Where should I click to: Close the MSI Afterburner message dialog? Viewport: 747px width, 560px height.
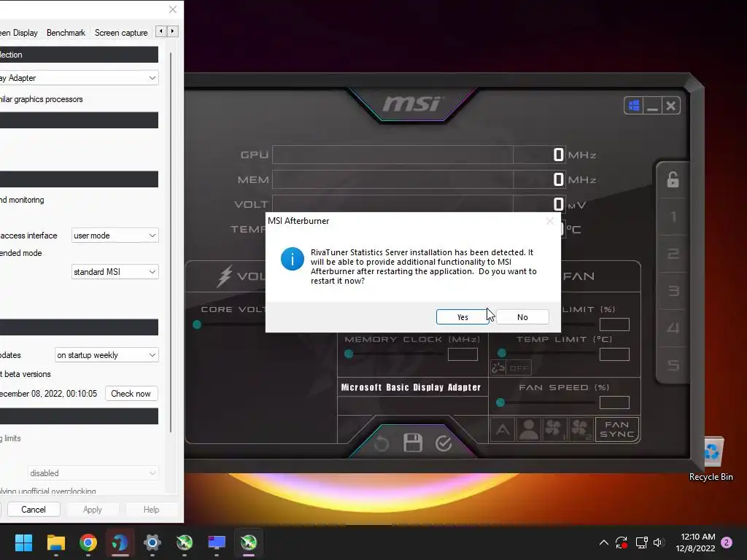[x=550, y=221]
